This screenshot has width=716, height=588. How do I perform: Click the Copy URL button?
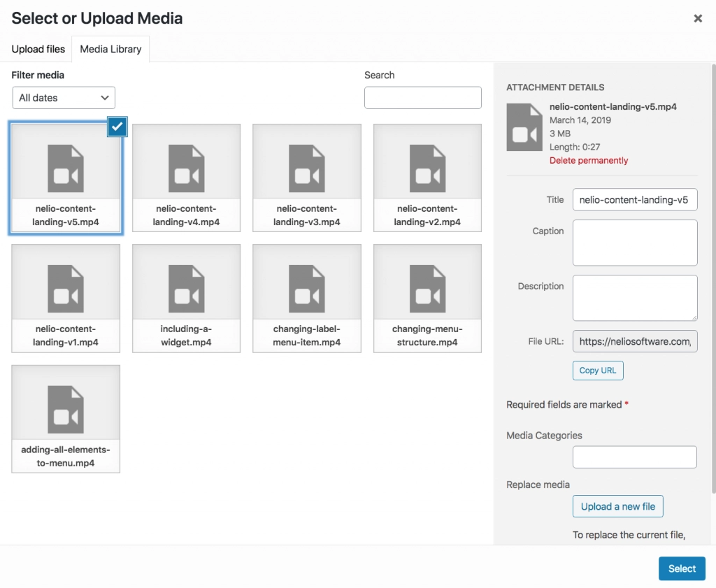pyautogui.click(x=598, y=371)
